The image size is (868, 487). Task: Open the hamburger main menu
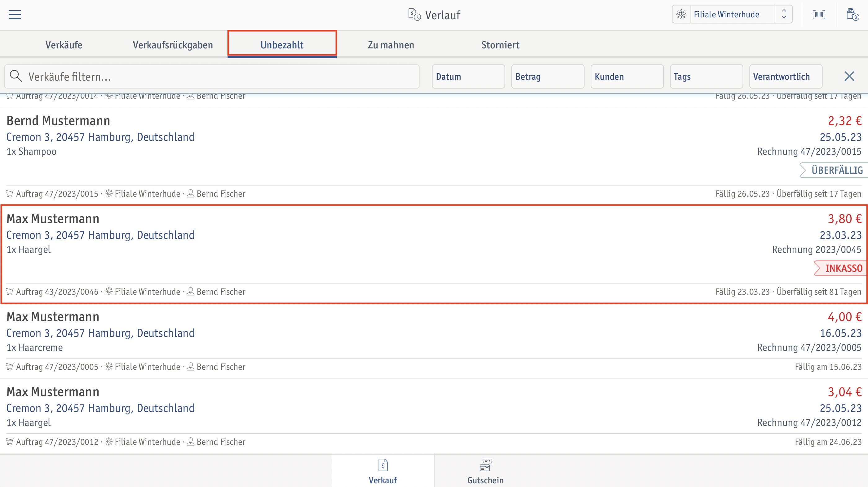pos(15,15)
